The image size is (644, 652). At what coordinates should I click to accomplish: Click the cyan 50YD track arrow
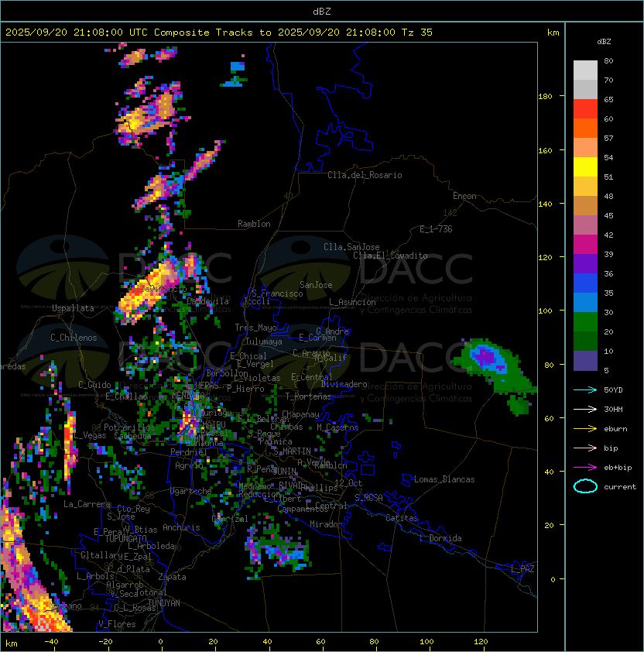[x=585, y=389]
